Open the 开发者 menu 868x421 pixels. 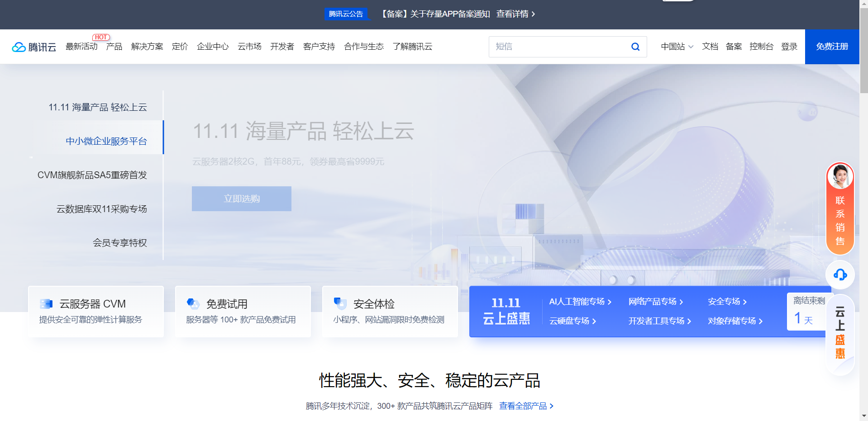coord(282,47)
